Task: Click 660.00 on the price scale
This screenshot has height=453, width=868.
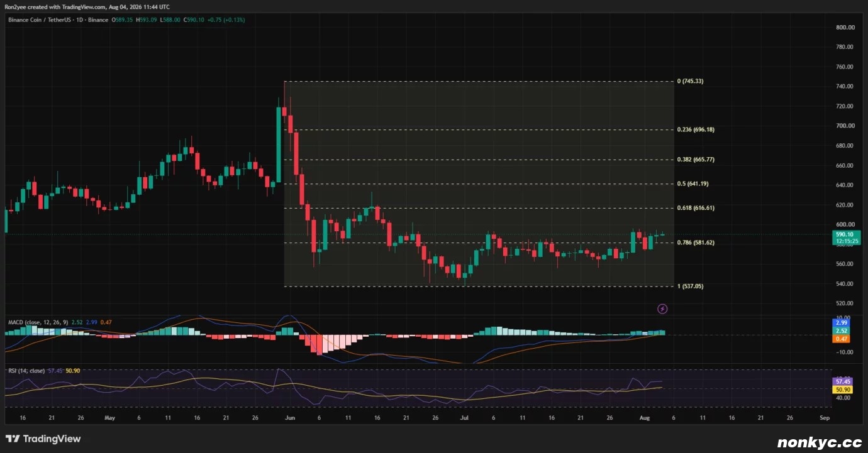Action: (845, 166)
